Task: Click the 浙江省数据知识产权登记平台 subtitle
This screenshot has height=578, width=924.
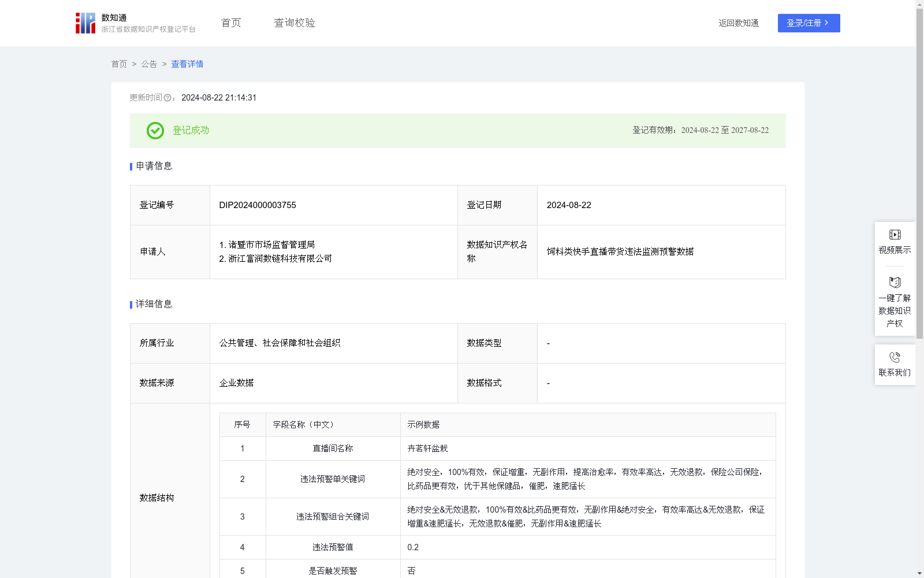Action: point(148,29)
